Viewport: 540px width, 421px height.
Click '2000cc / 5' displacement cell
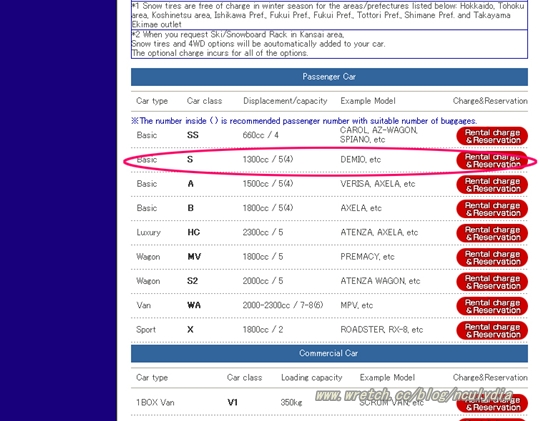(263, 281)
